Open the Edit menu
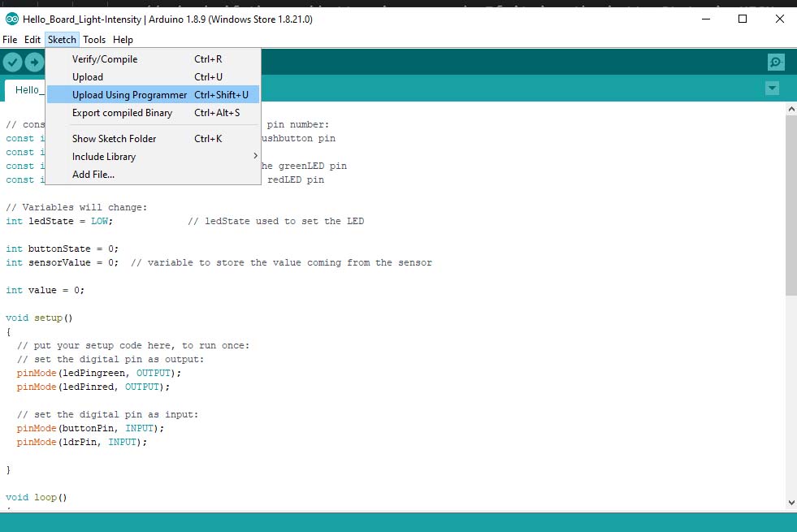 32,40
